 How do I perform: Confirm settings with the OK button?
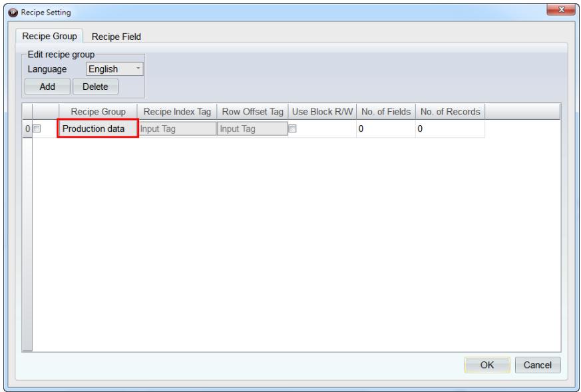tap(487, 365)
